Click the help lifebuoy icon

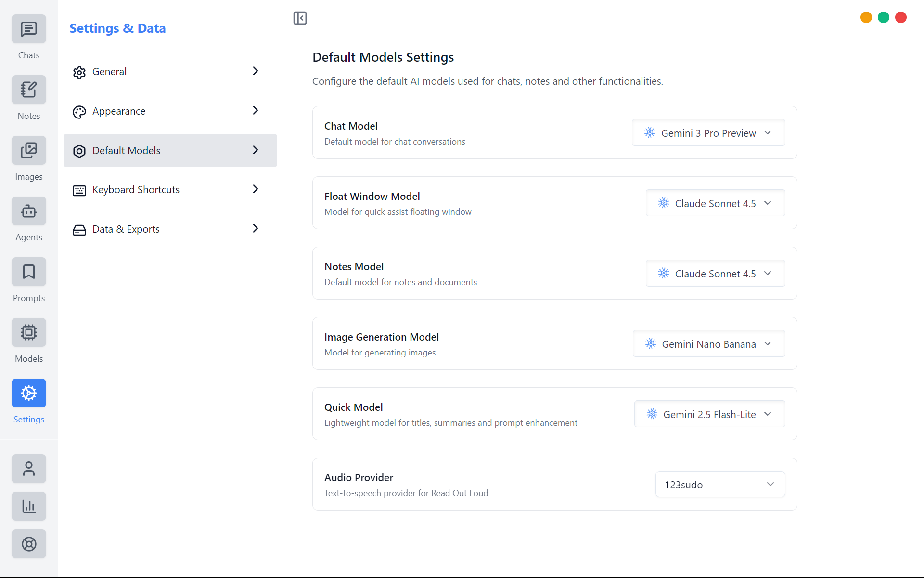[x=29, y=544]
